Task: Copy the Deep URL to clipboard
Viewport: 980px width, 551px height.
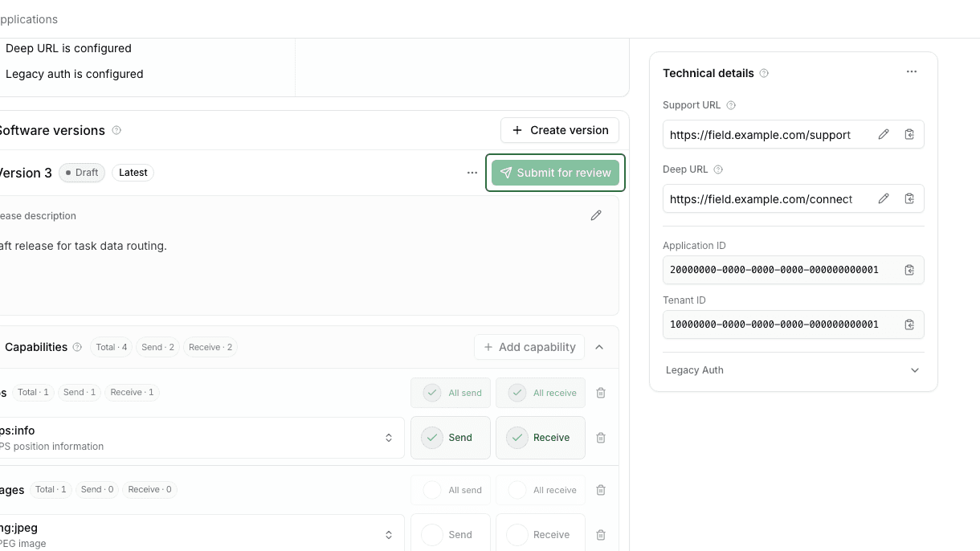Action: point(909,199)
